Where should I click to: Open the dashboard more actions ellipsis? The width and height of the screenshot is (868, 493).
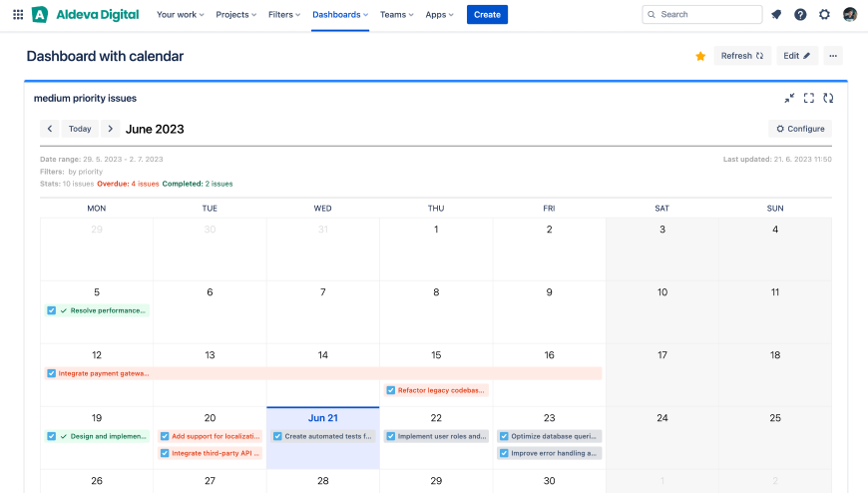[832, 56]
